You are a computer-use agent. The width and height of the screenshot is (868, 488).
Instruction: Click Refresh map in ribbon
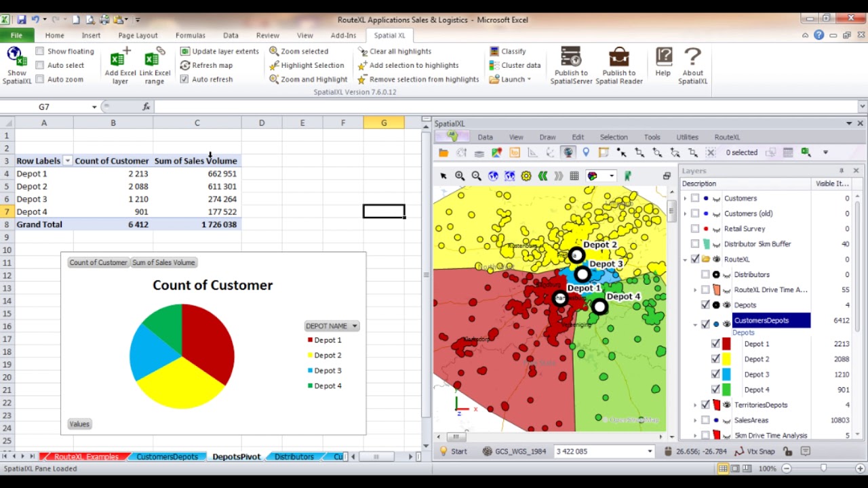click(x=206, y=65)
